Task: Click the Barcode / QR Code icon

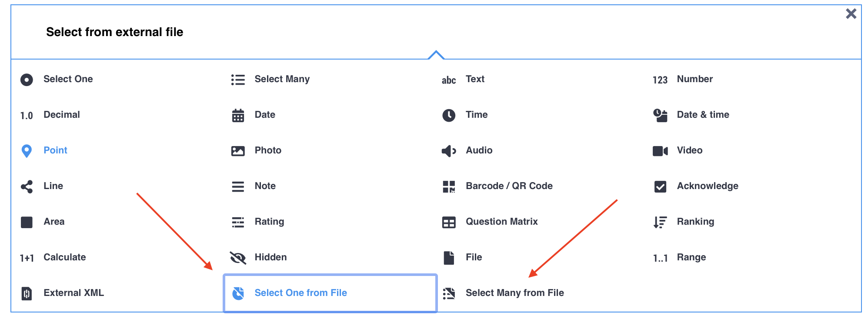Action: coord(449,186)
